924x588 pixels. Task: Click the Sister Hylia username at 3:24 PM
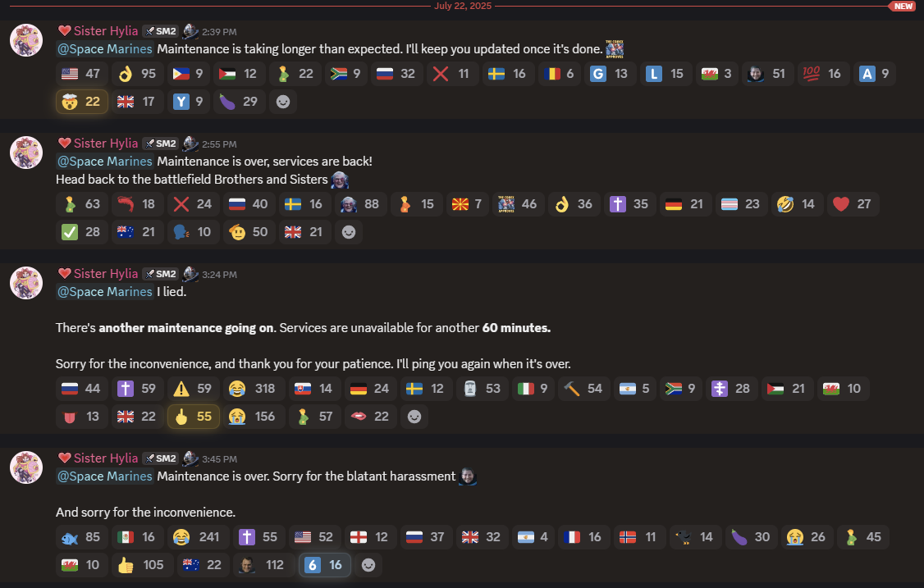(106, 273)
